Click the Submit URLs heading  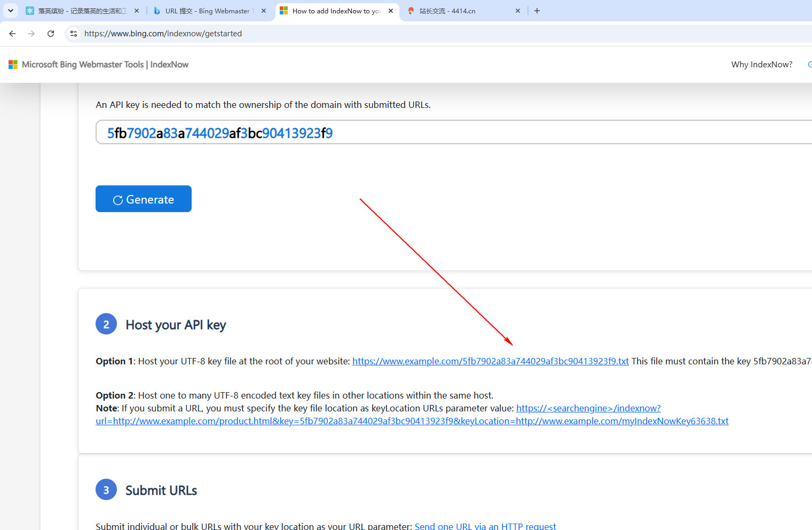pos(161,490)
